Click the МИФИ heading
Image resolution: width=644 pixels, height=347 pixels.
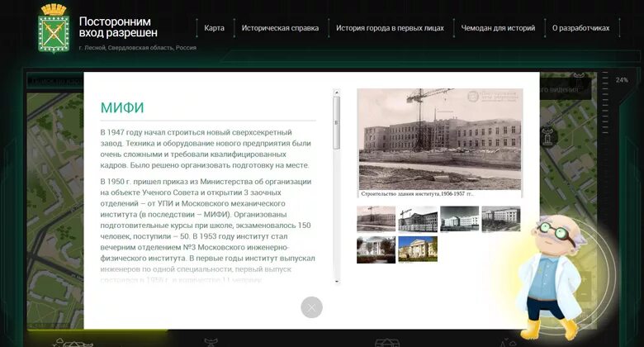(x=122, y=107)
